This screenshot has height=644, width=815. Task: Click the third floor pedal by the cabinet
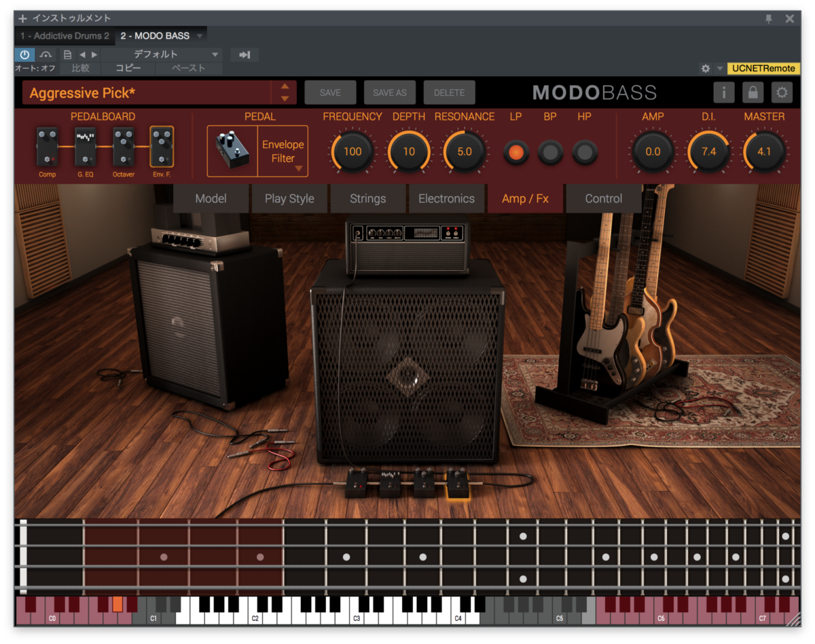tap(424, 483)
